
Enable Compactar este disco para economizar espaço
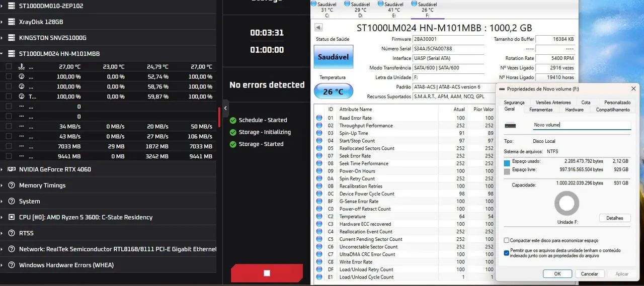(x=507, y=241)
